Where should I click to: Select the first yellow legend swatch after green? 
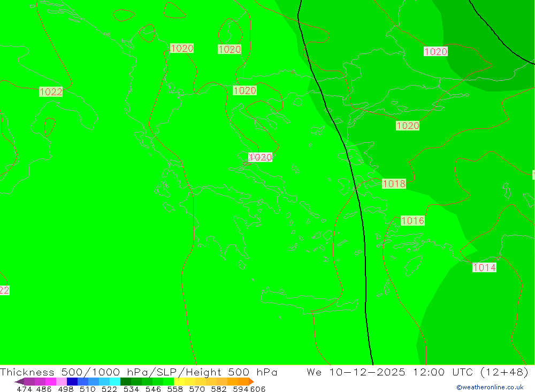pyautogui.click(x=179, y=381)
